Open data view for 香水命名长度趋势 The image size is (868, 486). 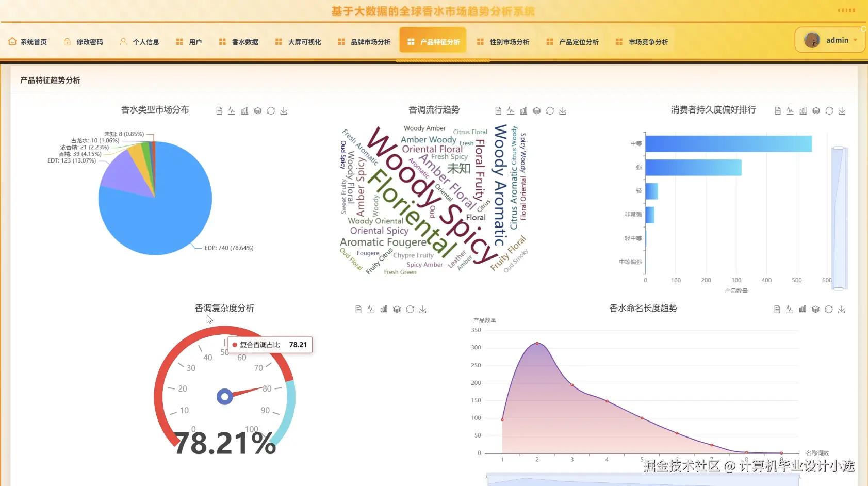[x=777, y=309]
